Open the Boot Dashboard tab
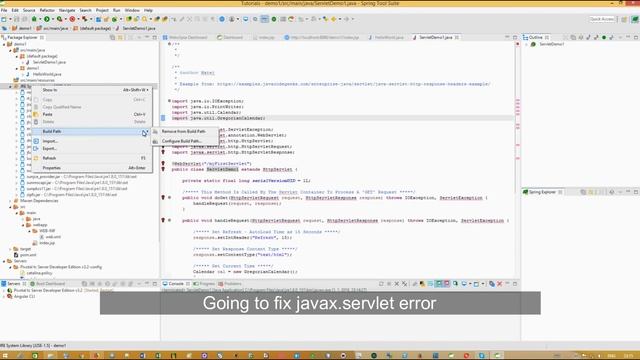This screenshot has height=360, width=640. pos(48,284)
